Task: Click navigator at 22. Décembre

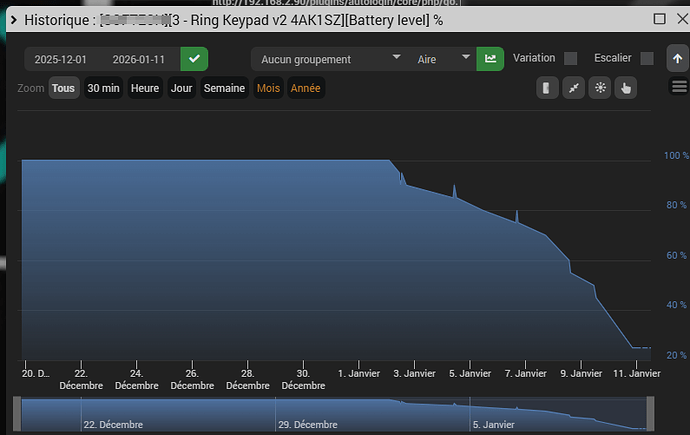Action: (113, 425)
